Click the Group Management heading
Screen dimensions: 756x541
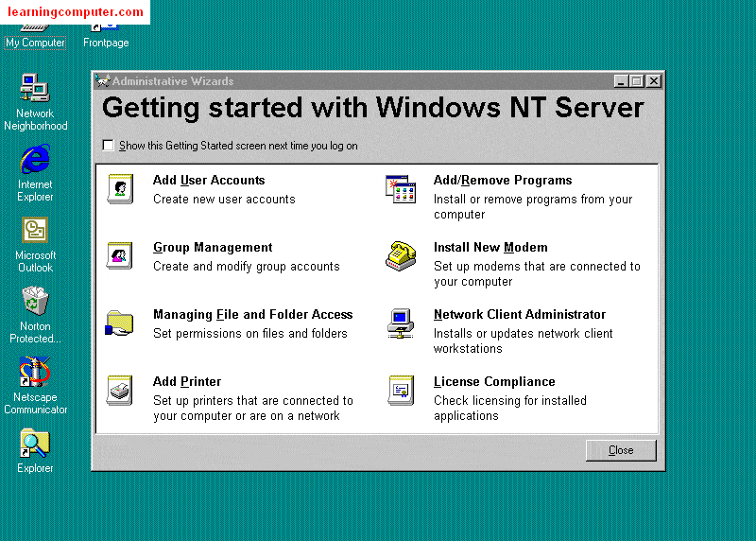click(213, 247)
